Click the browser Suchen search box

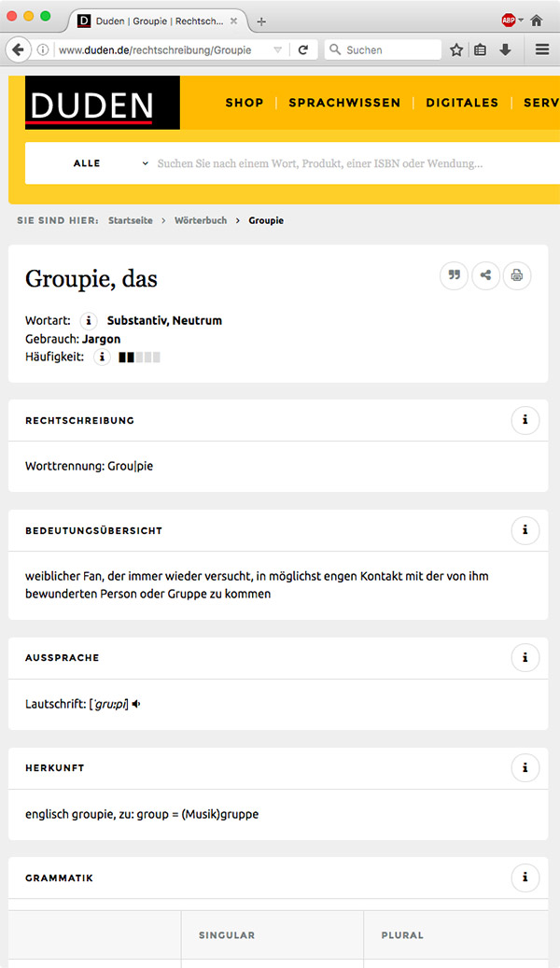[x=383, y=50]
